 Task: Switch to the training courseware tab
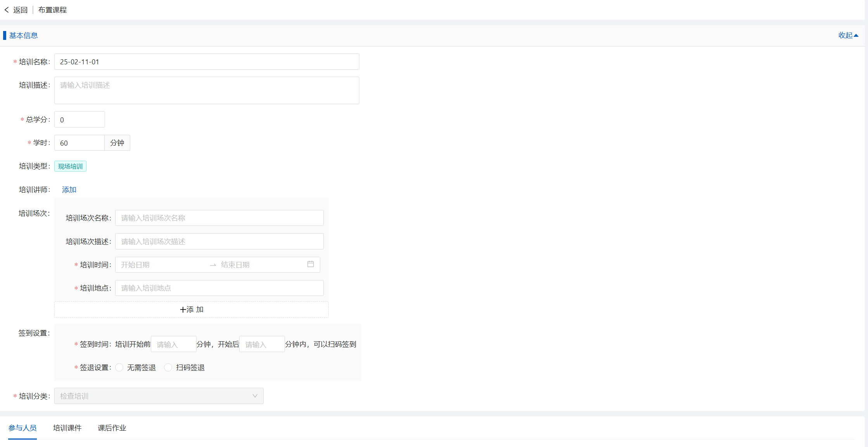pyautogui.click(x=67, y=428)
